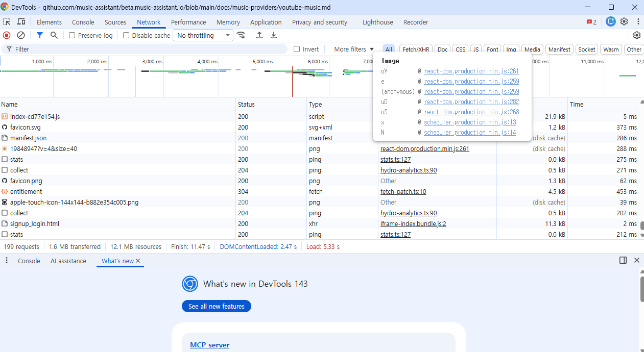
Task: Toggle the filter funnel icon
Action: pyautogui.click(x=40, y=35)
